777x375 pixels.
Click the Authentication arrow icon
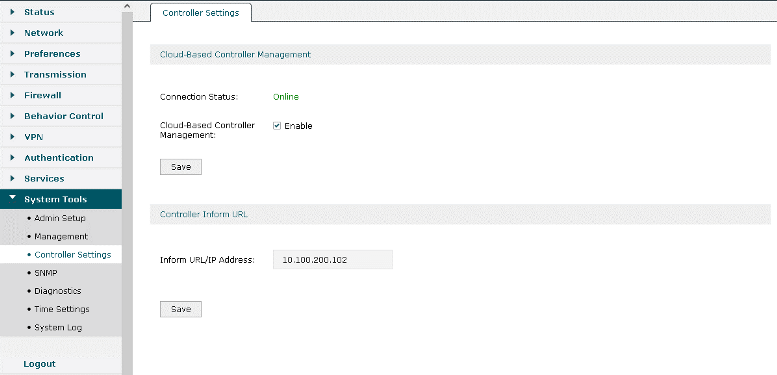pos(13,158)
